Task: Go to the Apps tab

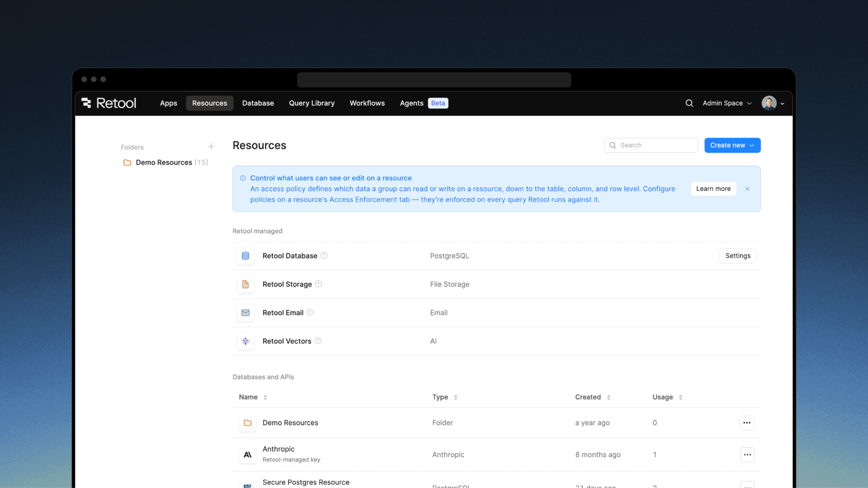Action: click(168, 103)
